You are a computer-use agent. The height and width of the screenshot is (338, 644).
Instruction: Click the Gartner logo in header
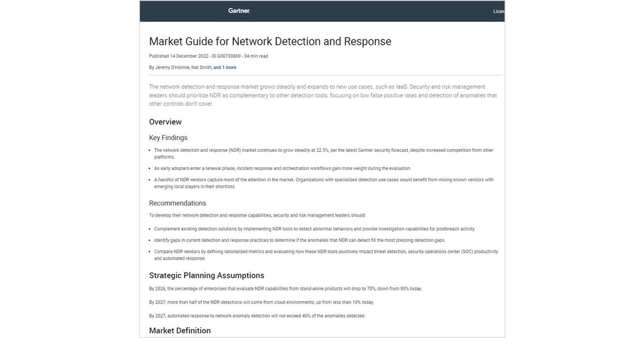point(239,11)
